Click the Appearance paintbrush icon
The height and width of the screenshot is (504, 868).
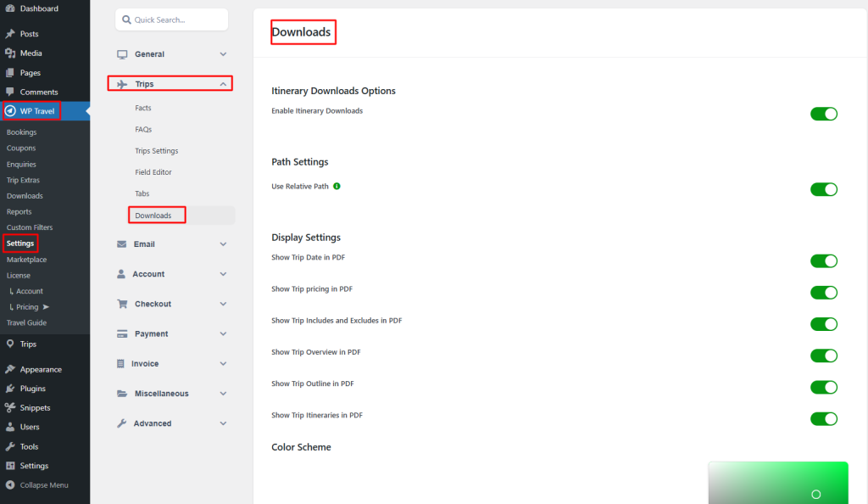[10, 369]
